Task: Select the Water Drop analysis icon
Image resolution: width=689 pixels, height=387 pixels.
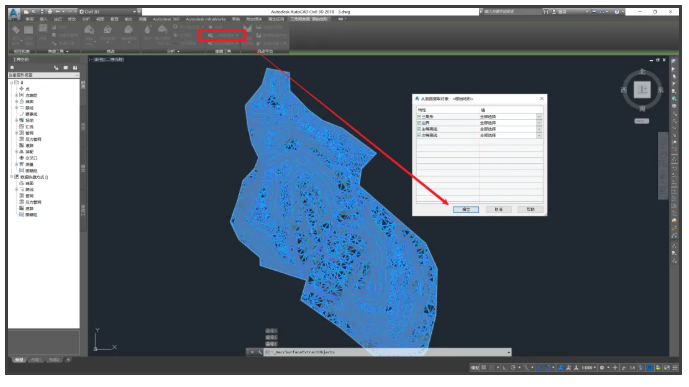Action: tap(148, 30)
